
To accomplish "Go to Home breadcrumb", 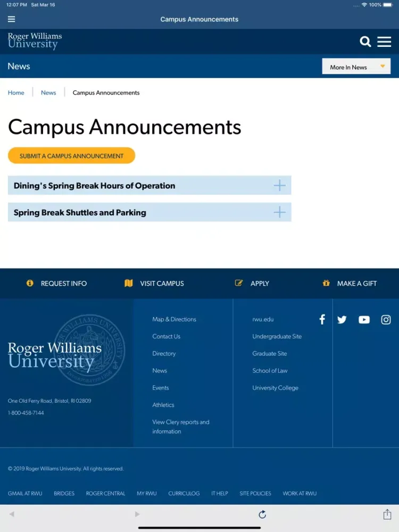I will click(16, 93).
